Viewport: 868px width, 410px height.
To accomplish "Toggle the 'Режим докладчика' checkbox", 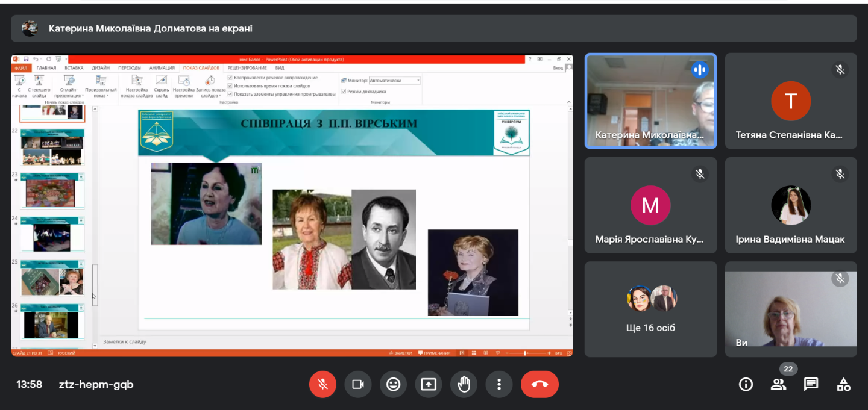I will pyautogui.click(x=344, y=92).
